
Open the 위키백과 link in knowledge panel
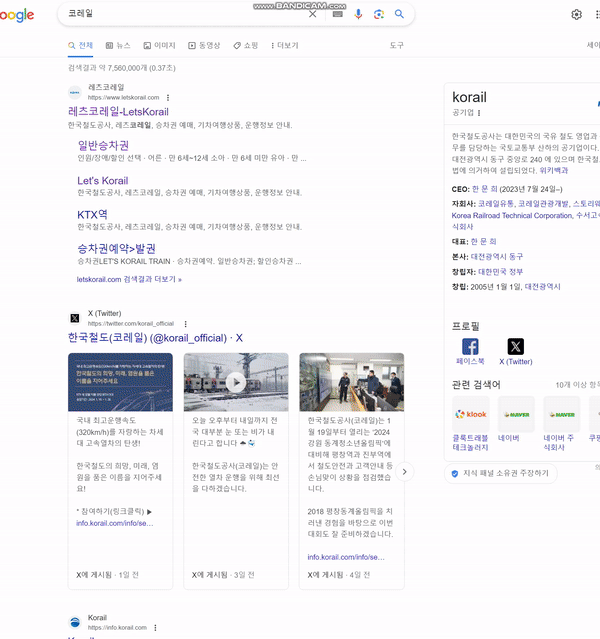[x=554, y=170]
